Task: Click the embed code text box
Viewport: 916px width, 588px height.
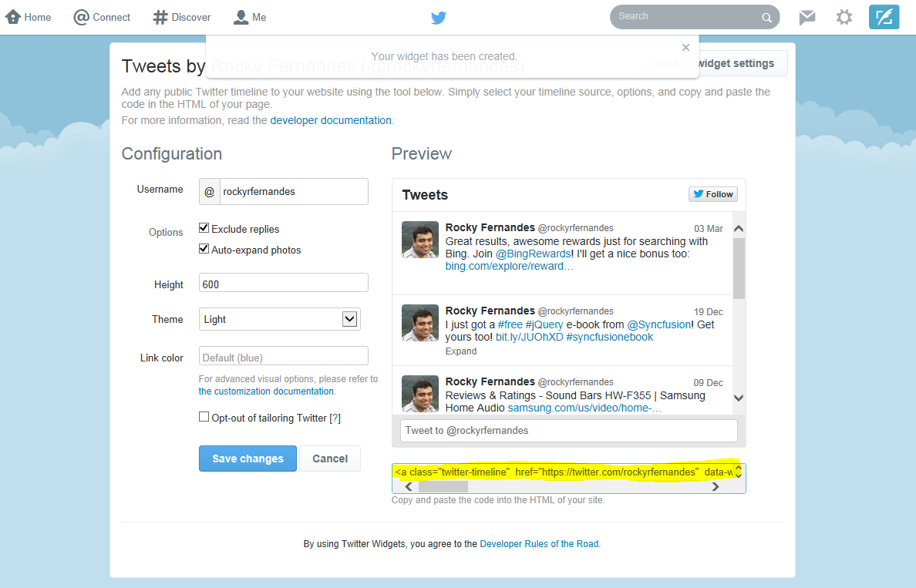Action: point(563,472)
